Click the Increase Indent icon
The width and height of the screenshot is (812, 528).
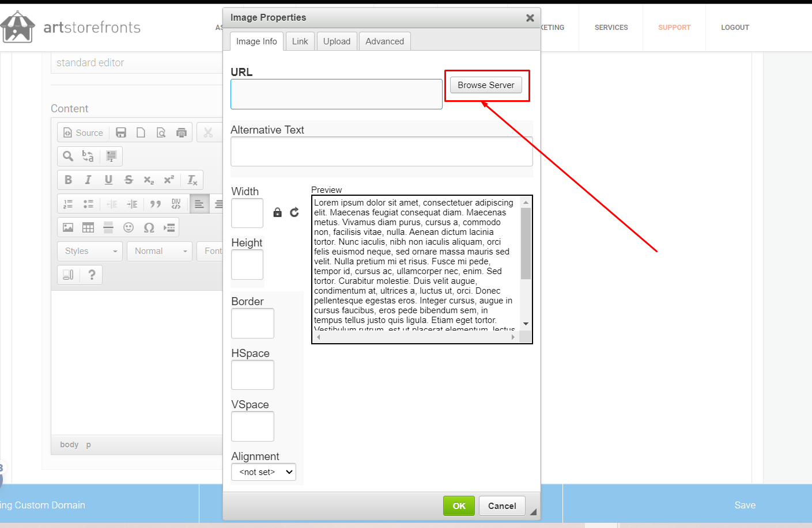(x=132, y=204)
